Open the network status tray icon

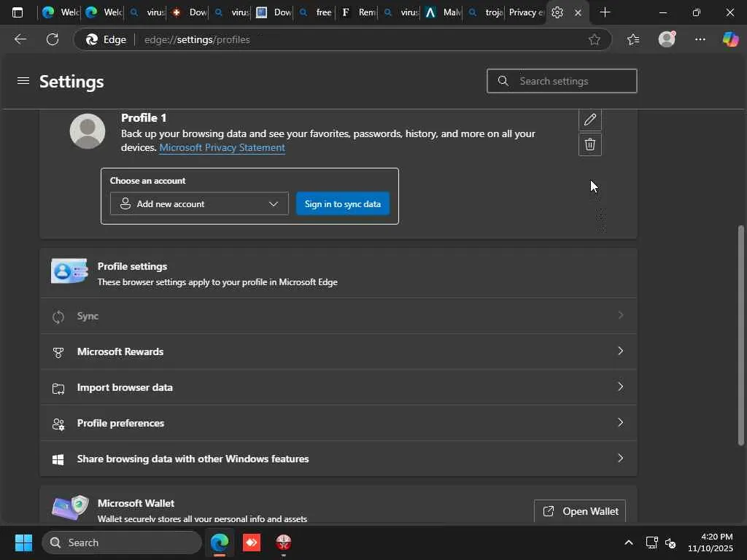pos(651,542)
